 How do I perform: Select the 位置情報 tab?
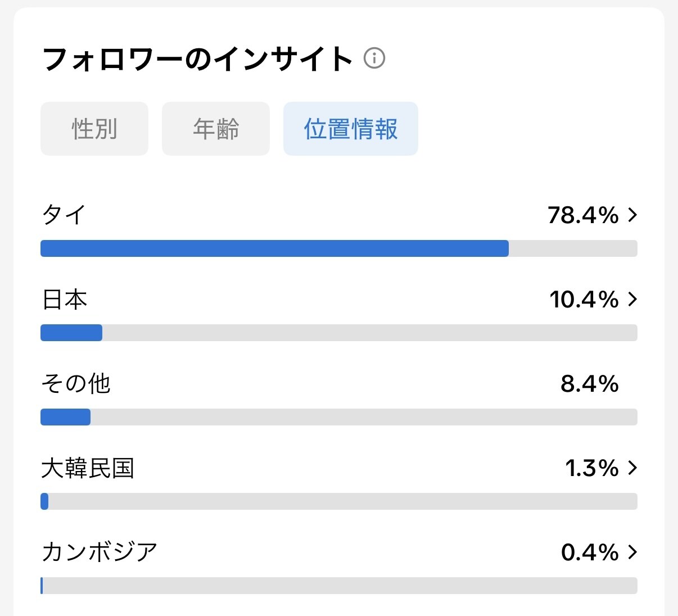351,129
